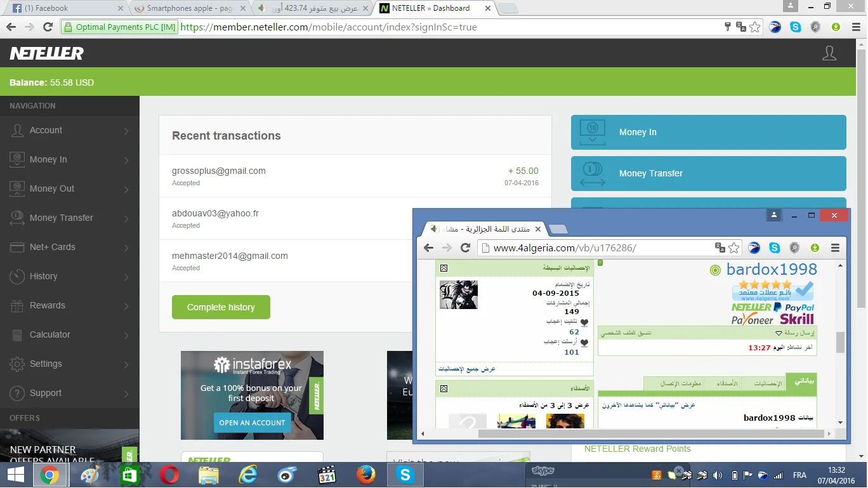
Task: Click the Complete history button
Action: [221, 307]
